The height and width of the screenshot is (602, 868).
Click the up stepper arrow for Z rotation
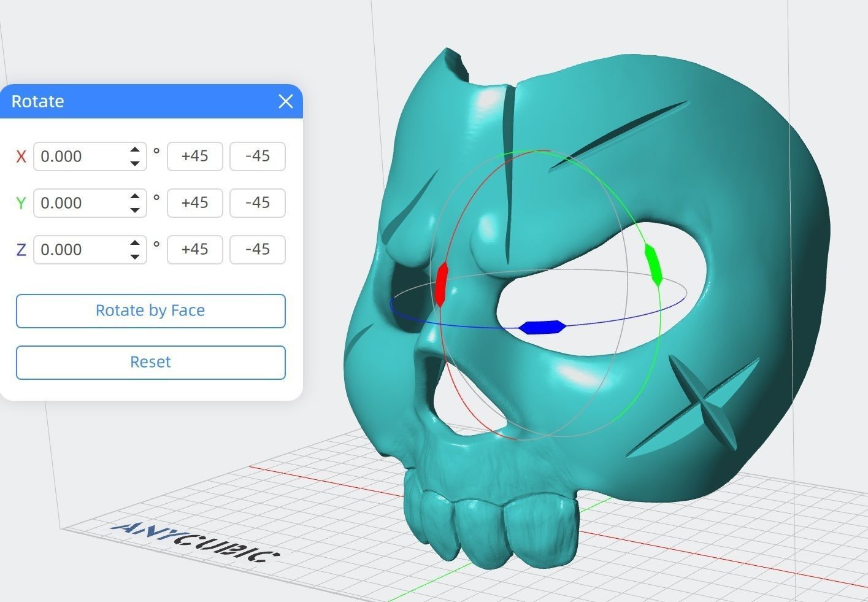click(x=136, y=243)
